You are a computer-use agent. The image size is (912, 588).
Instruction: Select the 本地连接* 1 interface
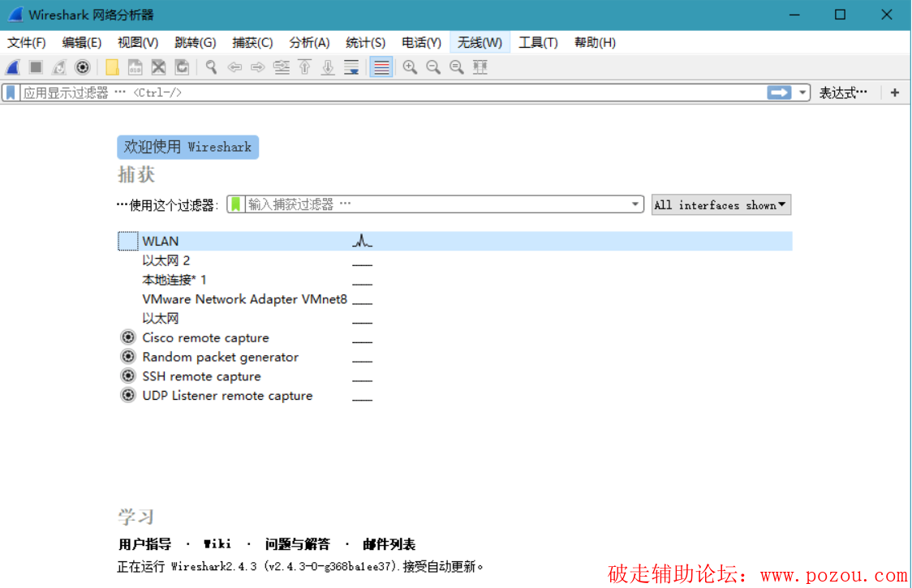pyautogui.click(x=455, y=280)
